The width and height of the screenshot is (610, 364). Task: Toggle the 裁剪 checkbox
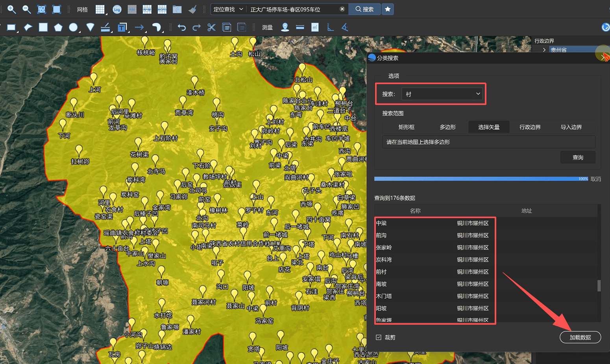[x=379, y=337]
